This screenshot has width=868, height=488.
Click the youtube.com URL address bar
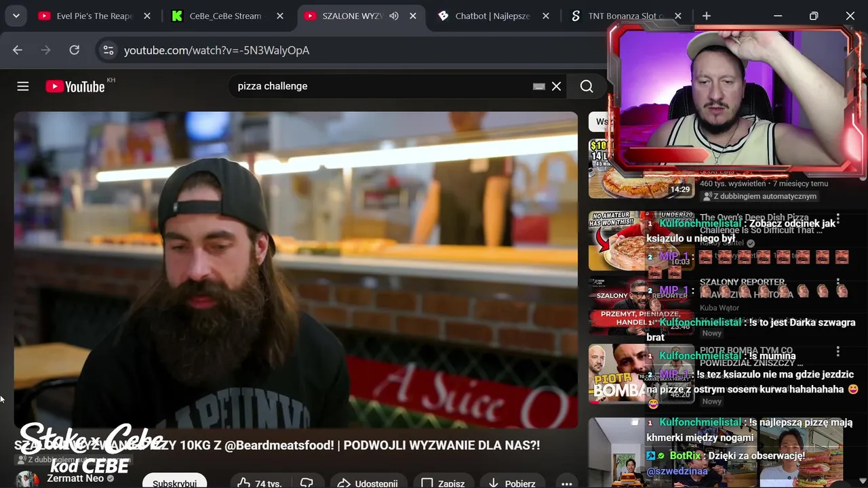[217, 50]
